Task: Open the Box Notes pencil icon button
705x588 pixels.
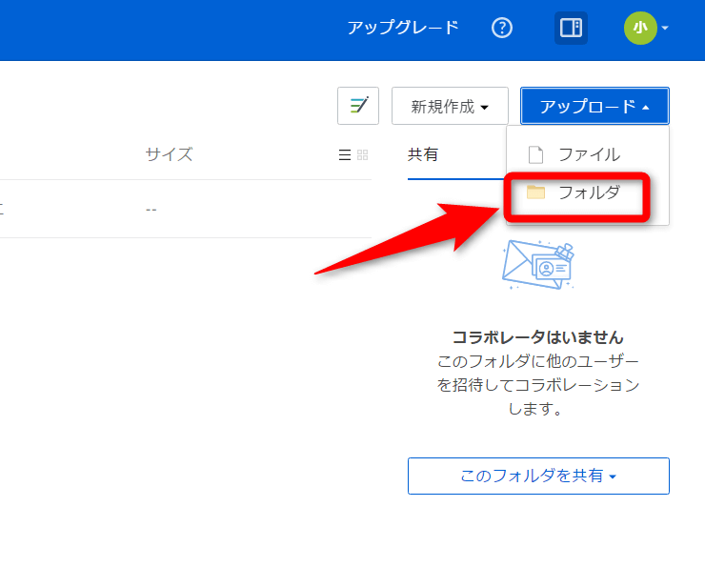Action: (x=358, y=106)
